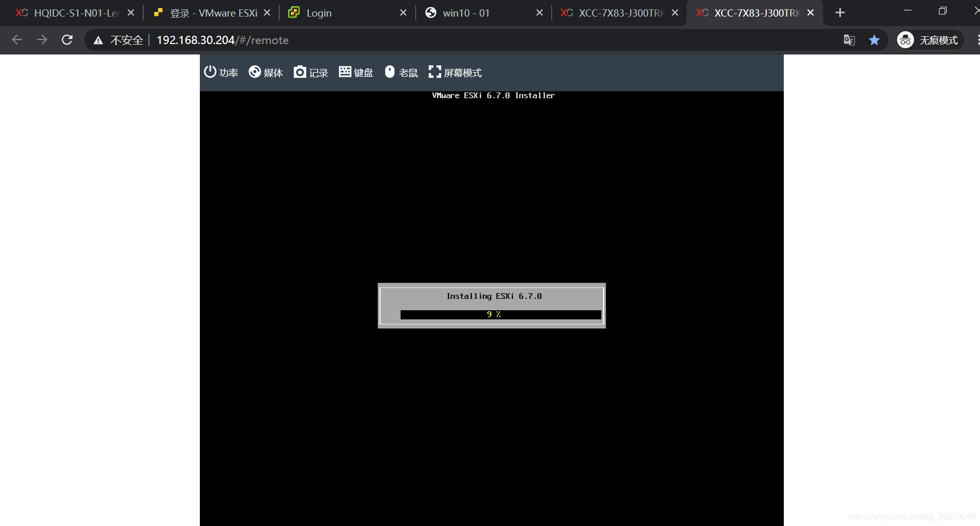Close the win10 - 01 tab
The height and width of the screenshot is (526, 980).
pos(539,12)
